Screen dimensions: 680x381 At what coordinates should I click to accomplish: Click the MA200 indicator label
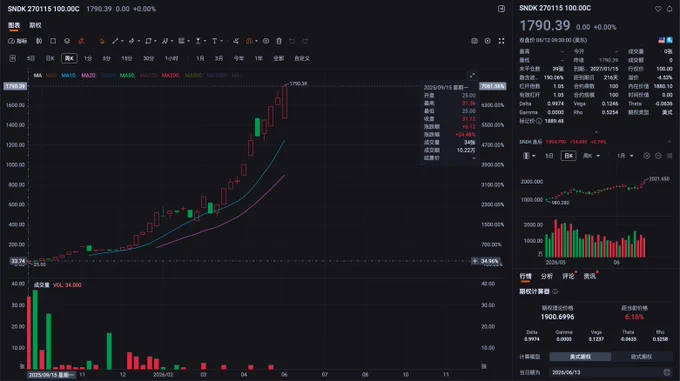pyautogui.click(x=170, y=75)
